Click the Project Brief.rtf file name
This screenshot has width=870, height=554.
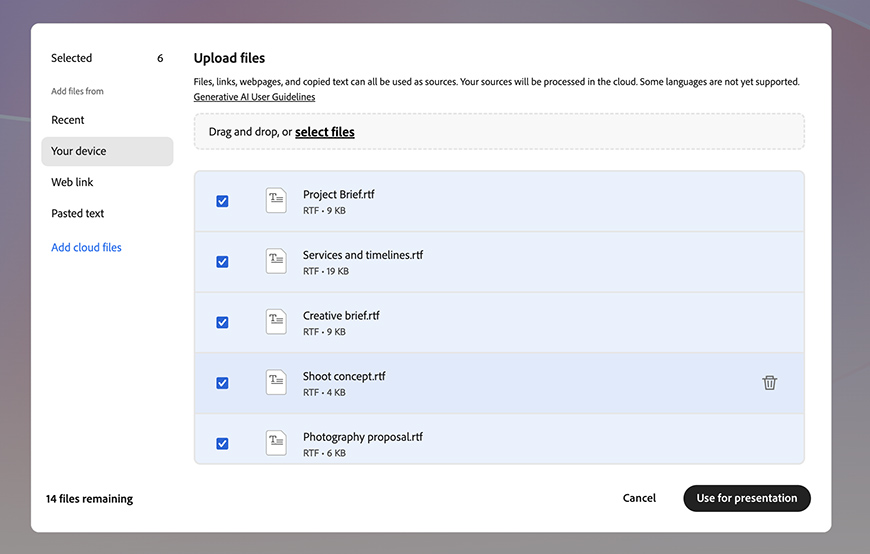(x=338, y=194)
